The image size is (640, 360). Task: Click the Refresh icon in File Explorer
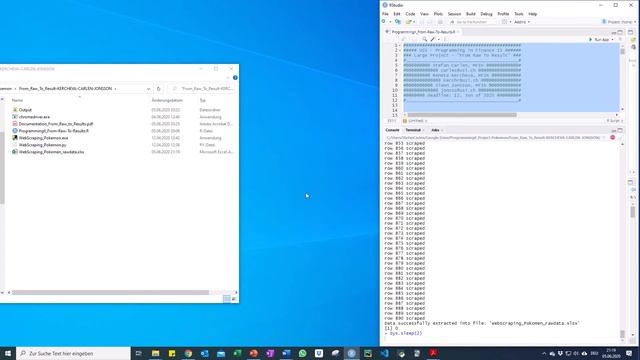[x=159, y=89]
